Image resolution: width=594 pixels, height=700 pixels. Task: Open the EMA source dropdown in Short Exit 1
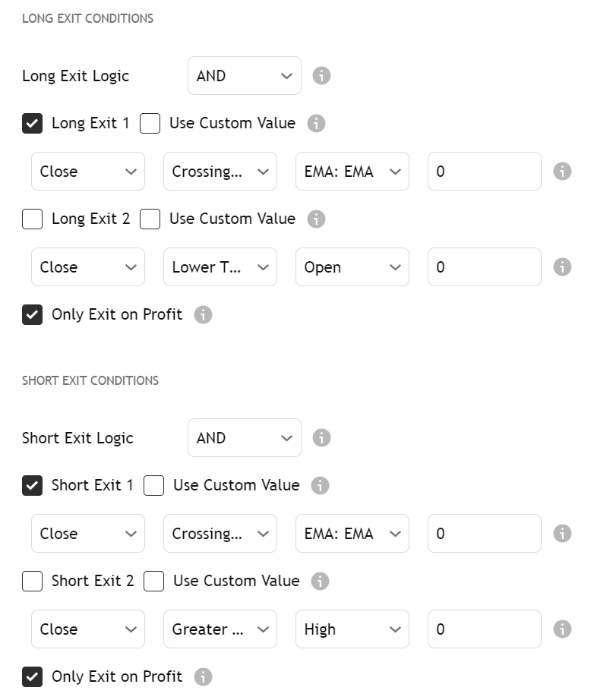(352, 533)
